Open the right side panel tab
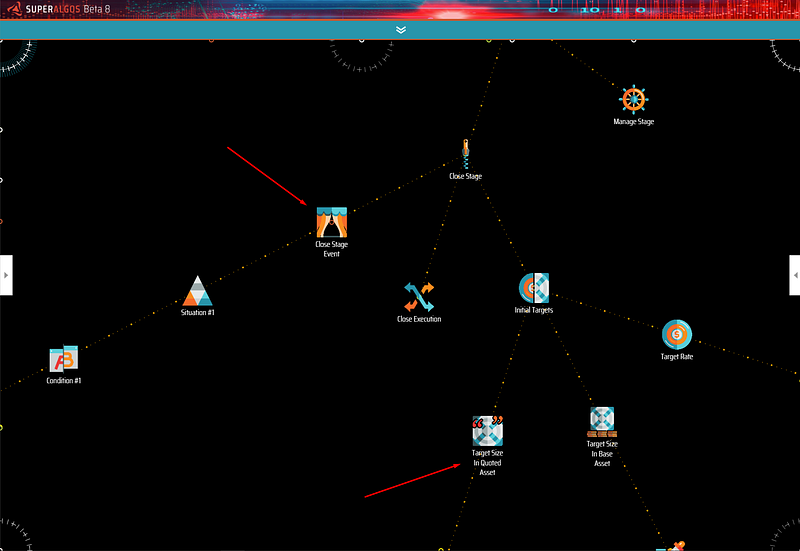Image resolution: width=800 pixels, height=551 pixels. click(x=794, y=275)
